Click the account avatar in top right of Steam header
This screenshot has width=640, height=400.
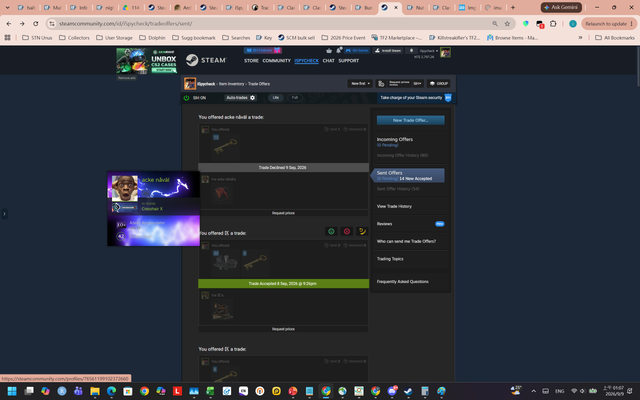pyautogui.click(x=445, y=52)
